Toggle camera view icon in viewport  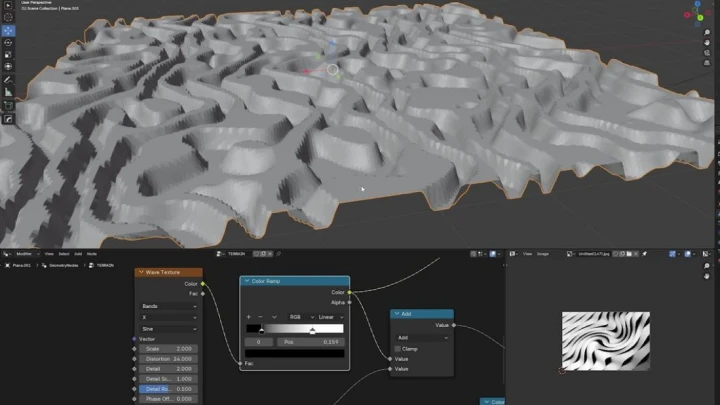click(707, 53)
